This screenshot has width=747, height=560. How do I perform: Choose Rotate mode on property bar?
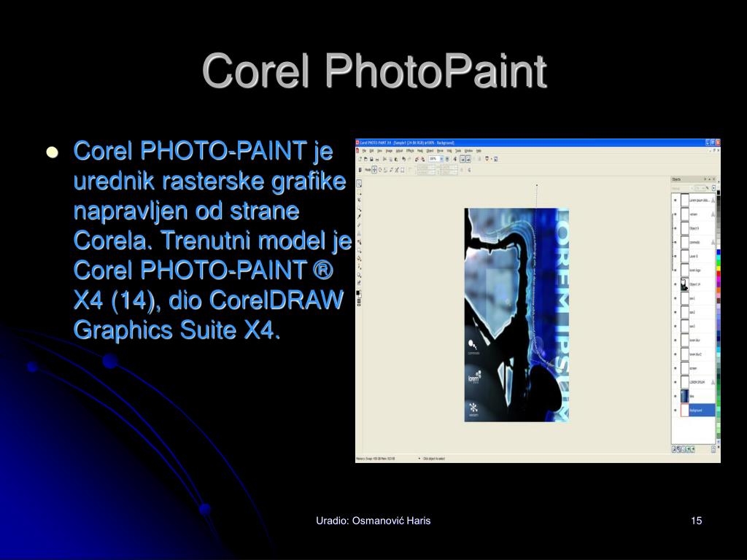click(379, 170)
